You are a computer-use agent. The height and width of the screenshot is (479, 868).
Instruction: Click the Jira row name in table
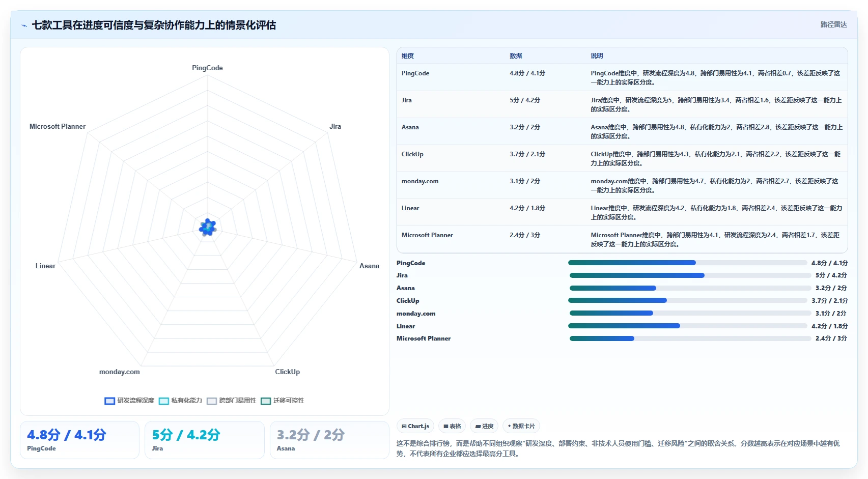pos(407,100)
